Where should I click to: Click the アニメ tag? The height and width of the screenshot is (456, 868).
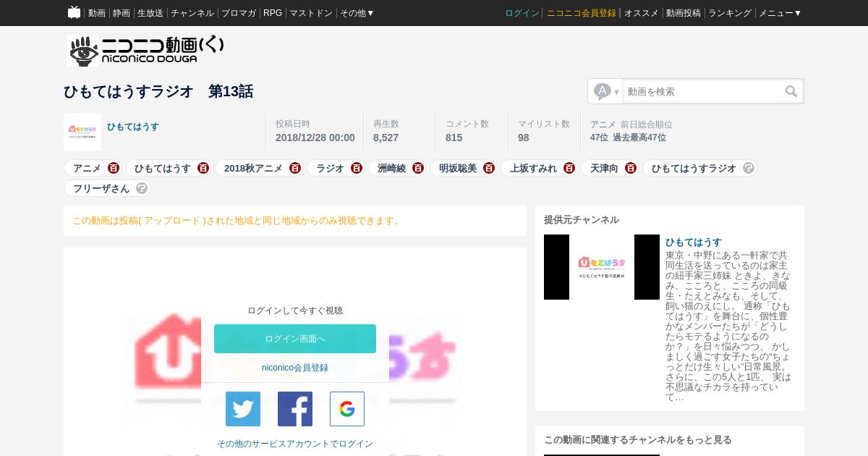87,168
